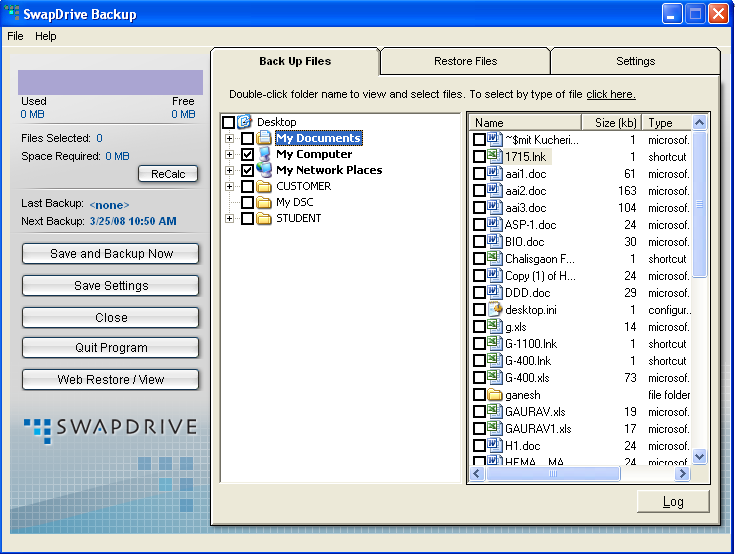This screenshot has width=735, height=554.
Task: Click horizontal scrollbar left arrow
Action: 477,473
